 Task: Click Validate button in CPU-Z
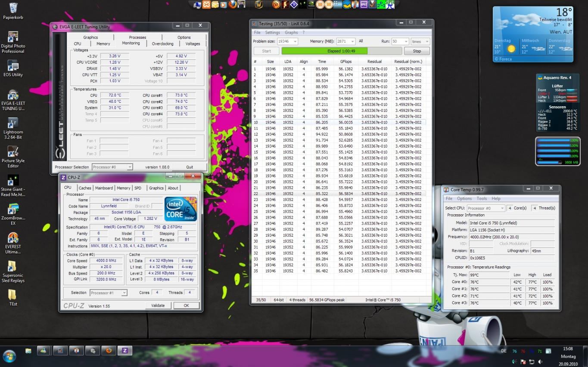pyautogui.click(x=158, y=305)
